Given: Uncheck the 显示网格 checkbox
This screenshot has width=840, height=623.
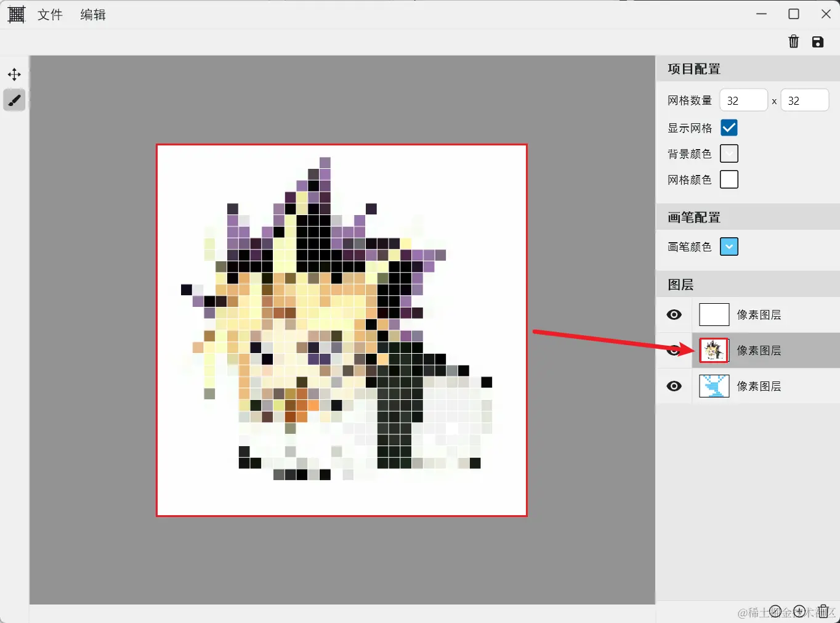Looking at the screenshot, I should [729, 128].
